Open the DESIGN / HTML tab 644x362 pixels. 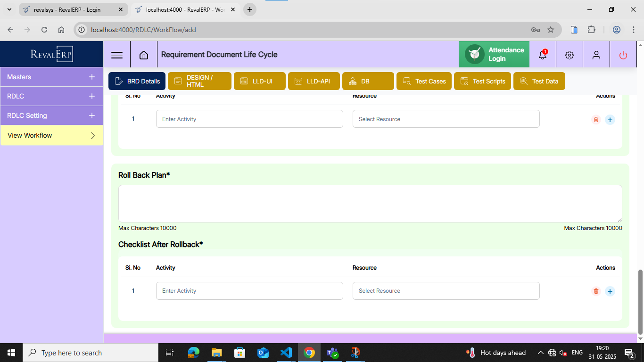pyautogui.click(x=199, y=81)
